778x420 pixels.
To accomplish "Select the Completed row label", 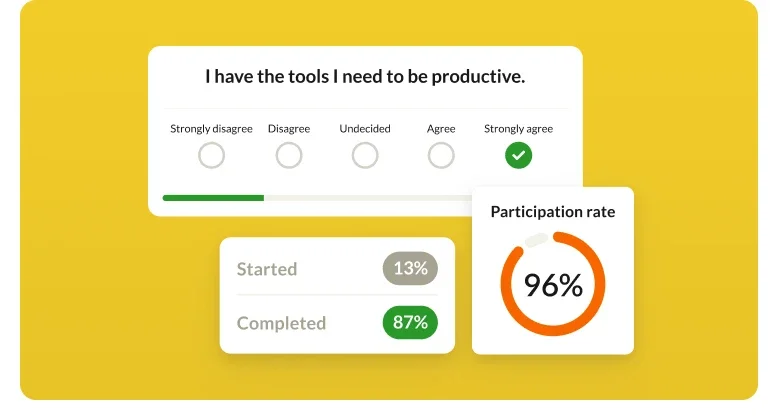I will point(281,323).
